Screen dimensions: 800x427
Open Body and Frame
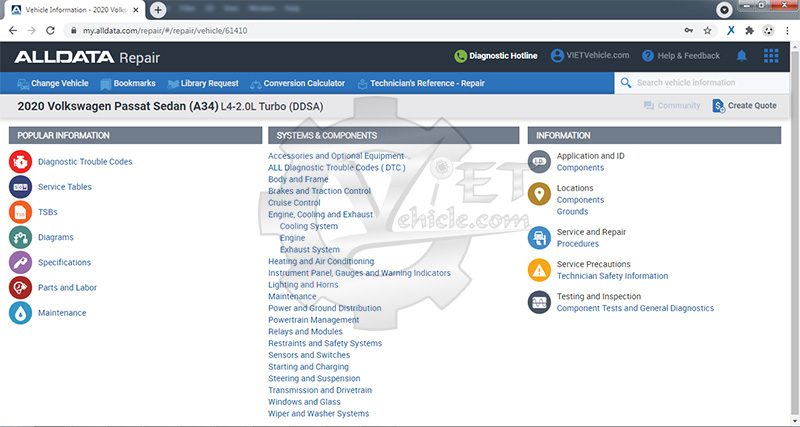coord(298,179)
